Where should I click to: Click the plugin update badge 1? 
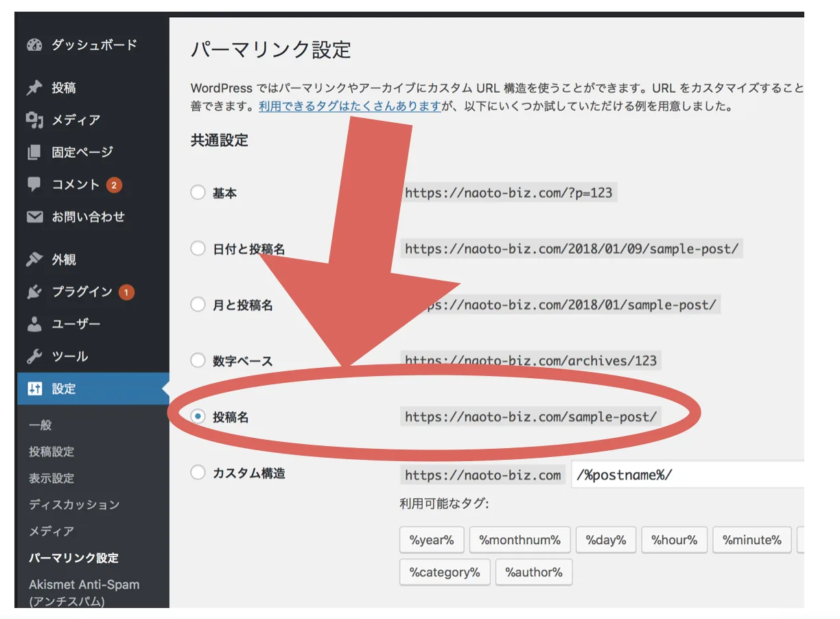pyautogui.click(x=126, y=292)
